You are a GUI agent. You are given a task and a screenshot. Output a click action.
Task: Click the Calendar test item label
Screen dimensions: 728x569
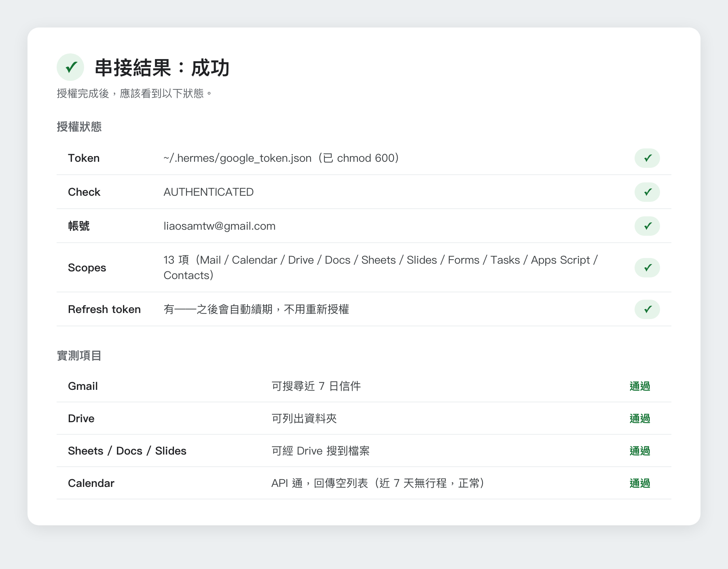pyautogui.click(x=91, y=483)
